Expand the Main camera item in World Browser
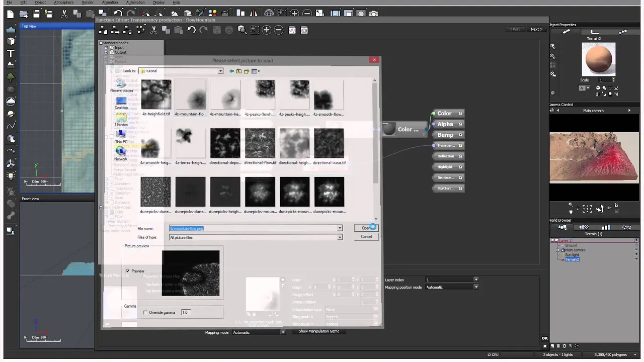This screenshot has width=644, height=362. pos(557,250)
